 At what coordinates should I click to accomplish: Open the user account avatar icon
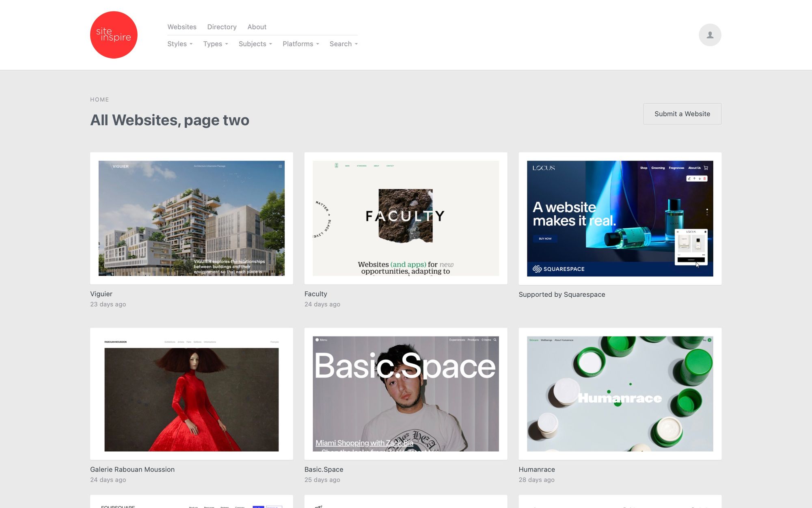point(710,35)
